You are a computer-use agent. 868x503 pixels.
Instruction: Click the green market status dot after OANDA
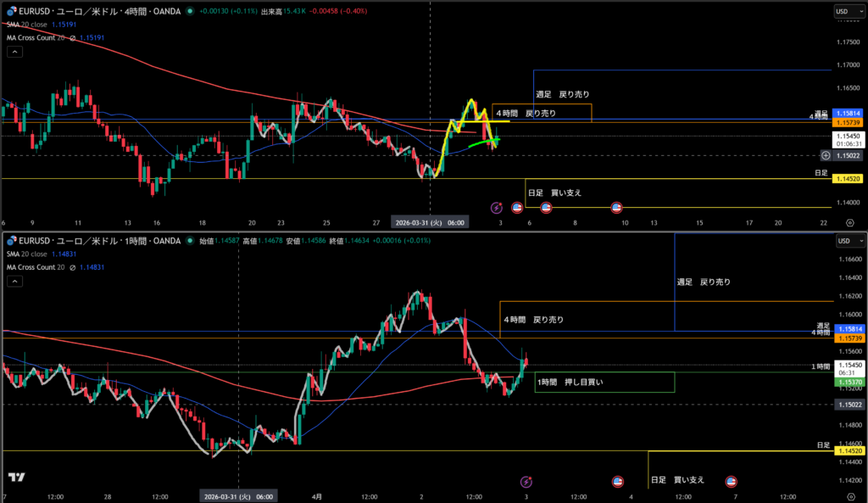[188, 11]
